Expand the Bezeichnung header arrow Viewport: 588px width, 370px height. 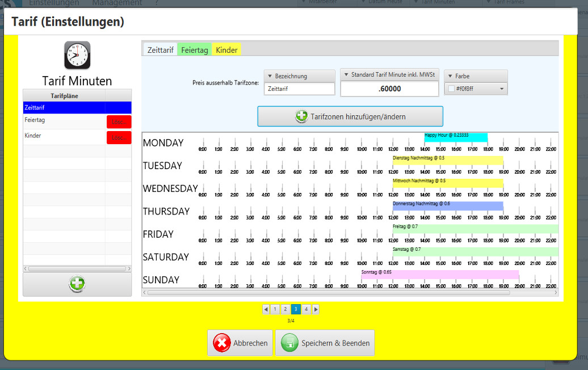270,76
